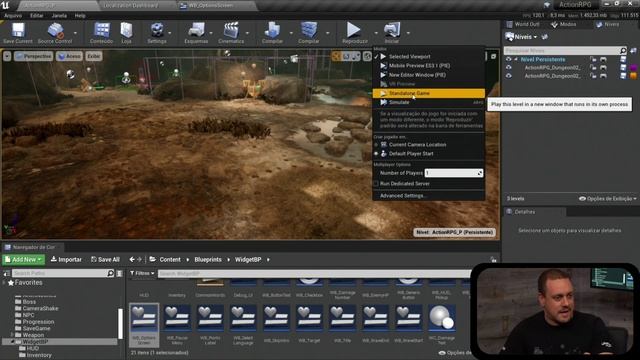Click the maximize viewport icon

pyautogui.click(x=493, y=56)
